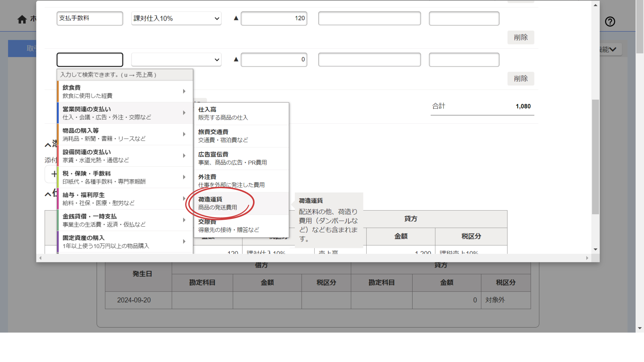Screen dimensions: 644x362
Task: Click the amount field showing 120
Action: point(274,18)
